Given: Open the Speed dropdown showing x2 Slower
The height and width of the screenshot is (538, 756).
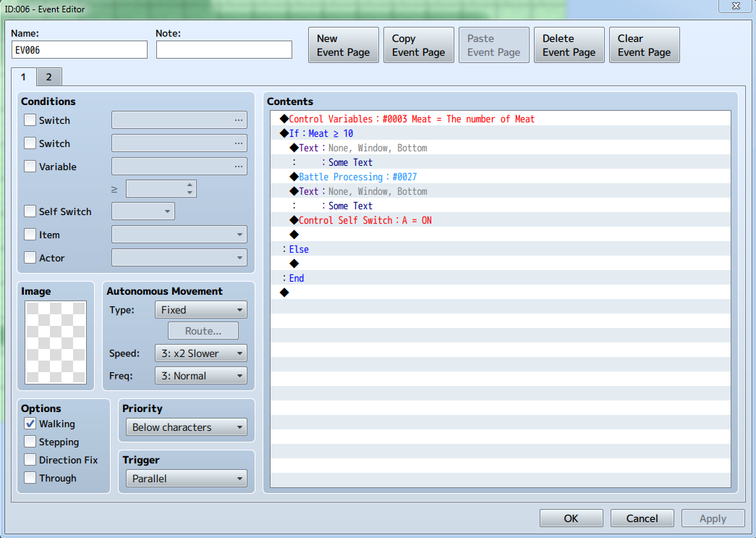Looking at the screenshot, I should 201,353.
